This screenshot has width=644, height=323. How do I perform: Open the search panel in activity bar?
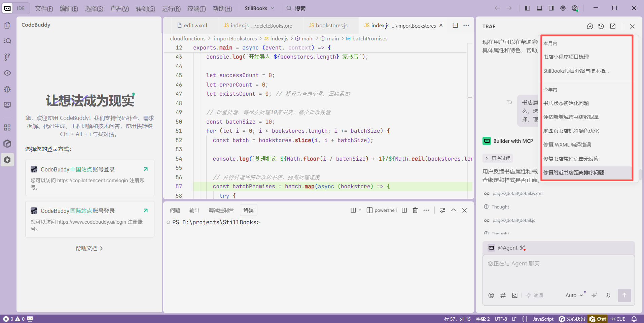pyautogui.click(x=7, y=41)
